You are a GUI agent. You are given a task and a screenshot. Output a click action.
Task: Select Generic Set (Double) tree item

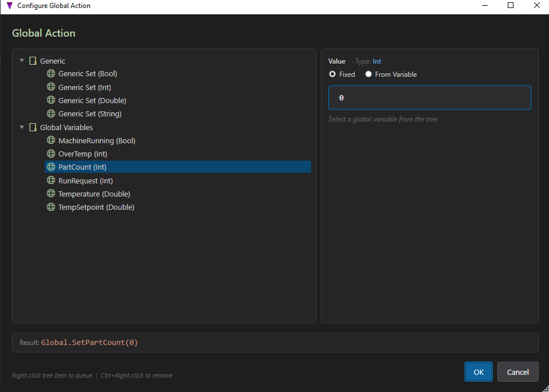click(x=92, y=100)
